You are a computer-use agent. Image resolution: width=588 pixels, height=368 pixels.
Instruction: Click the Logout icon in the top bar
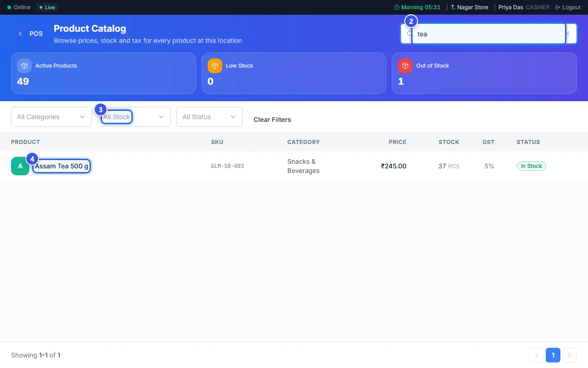(558, 7)
